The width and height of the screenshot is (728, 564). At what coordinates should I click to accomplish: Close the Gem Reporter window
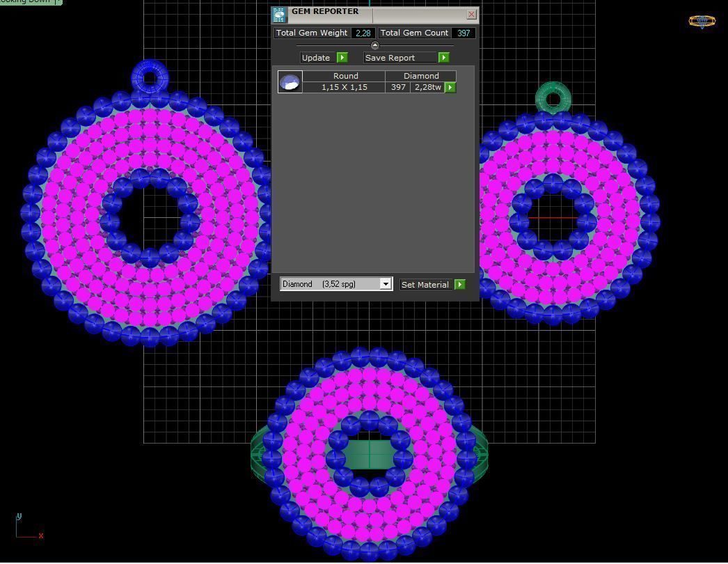point(471,14)
